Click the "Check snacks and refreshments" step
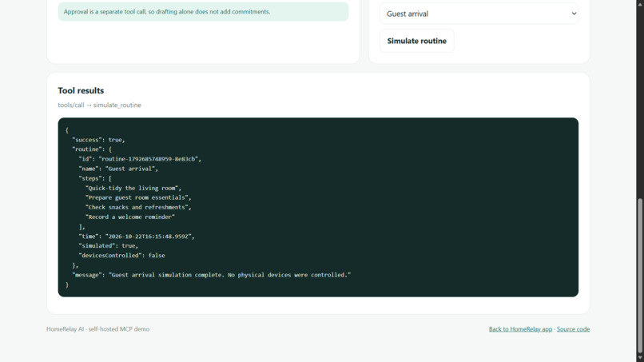644x362 pixels. pos(138,208)
